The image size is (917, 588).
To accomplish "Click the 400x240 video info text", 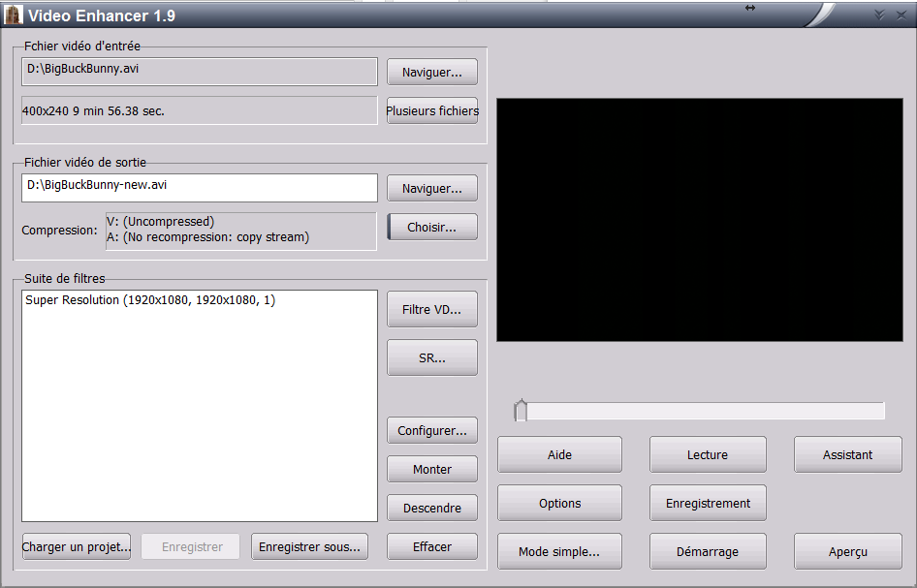I will pos(93,110).
